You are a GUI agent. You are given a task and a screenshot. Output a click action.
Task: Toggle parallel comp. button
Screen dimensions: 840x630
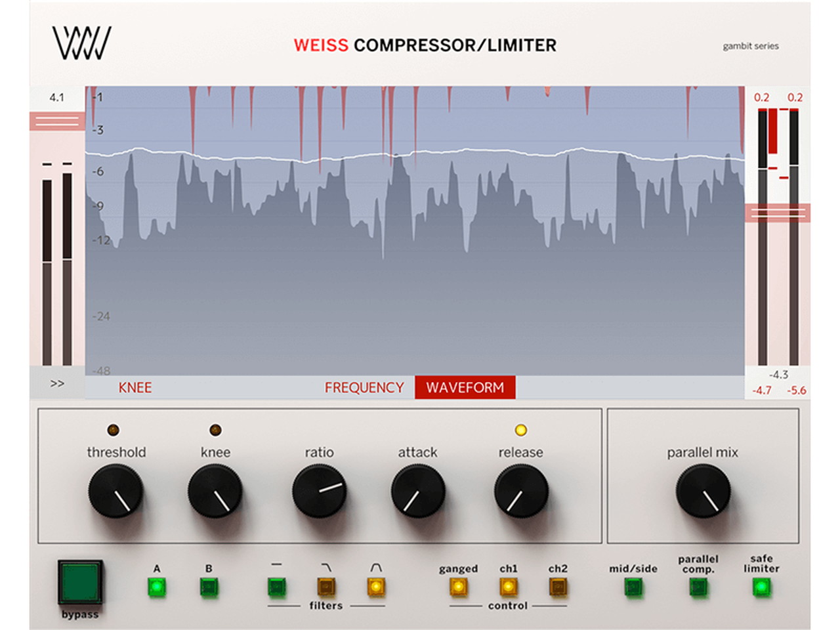[x=698, y=587]
